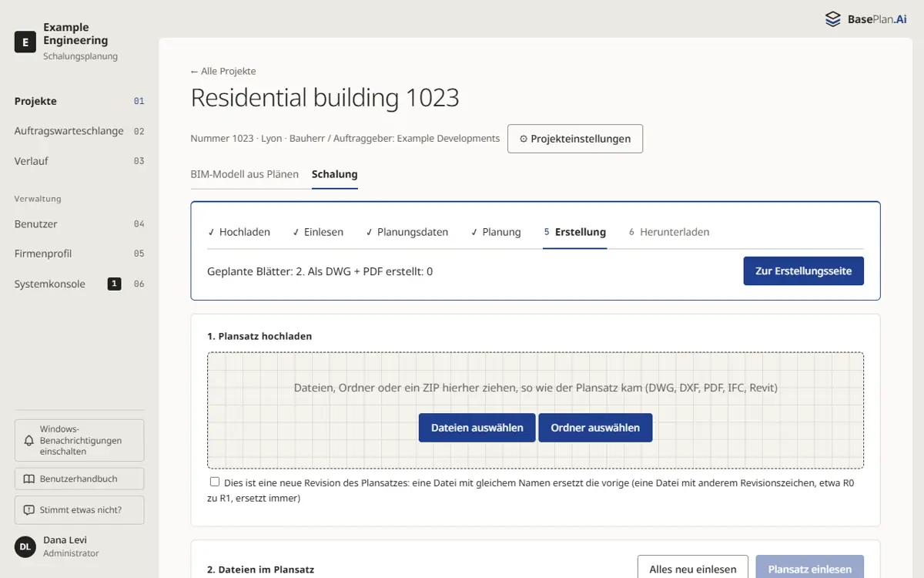
Task: Click the Geplante Blätter status text
Action: tap(320, 271)
